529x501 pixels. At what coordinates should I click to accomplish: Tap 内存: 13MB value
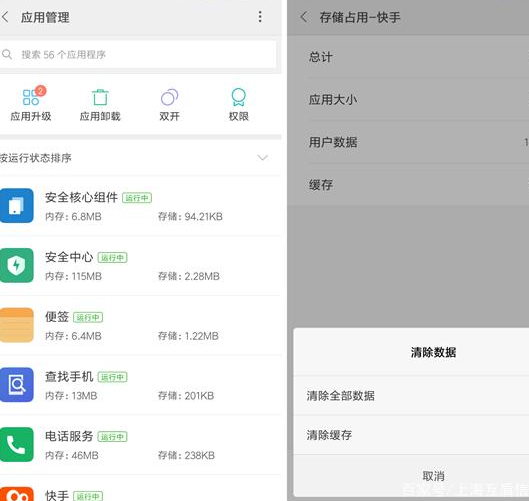[71, 396]
